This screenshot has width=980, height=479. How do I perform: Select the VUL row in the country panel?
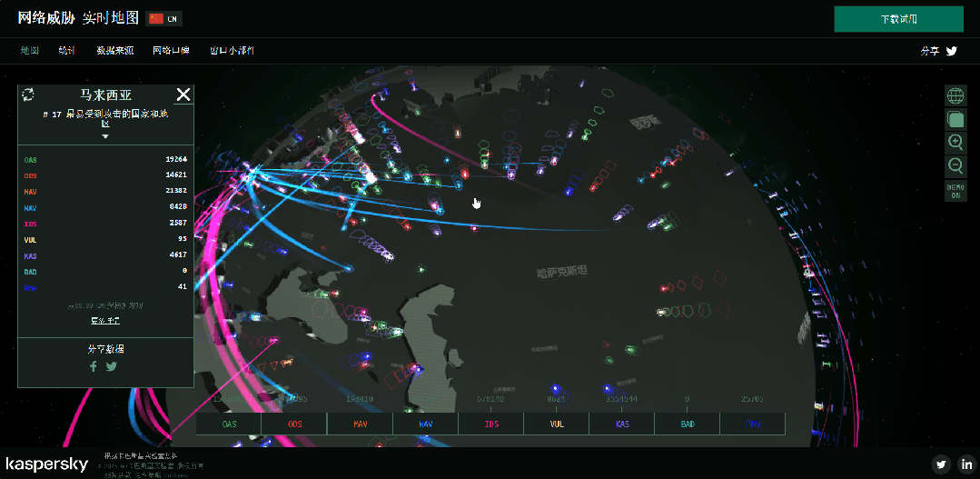point(105,240)
